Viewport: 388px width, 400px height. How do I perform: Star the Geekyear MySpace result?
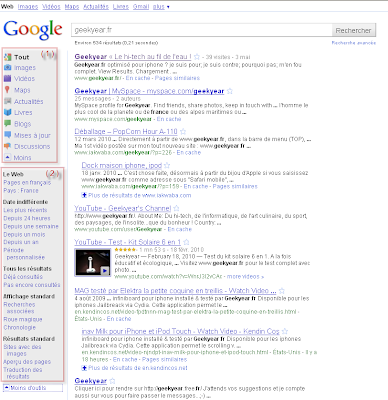(230, 91)
